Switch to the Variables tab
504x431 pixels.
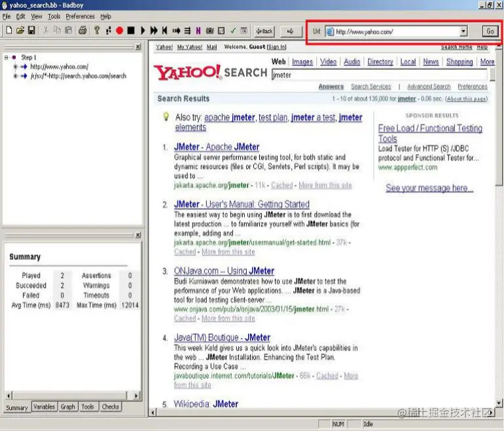[x=44, y=407]
